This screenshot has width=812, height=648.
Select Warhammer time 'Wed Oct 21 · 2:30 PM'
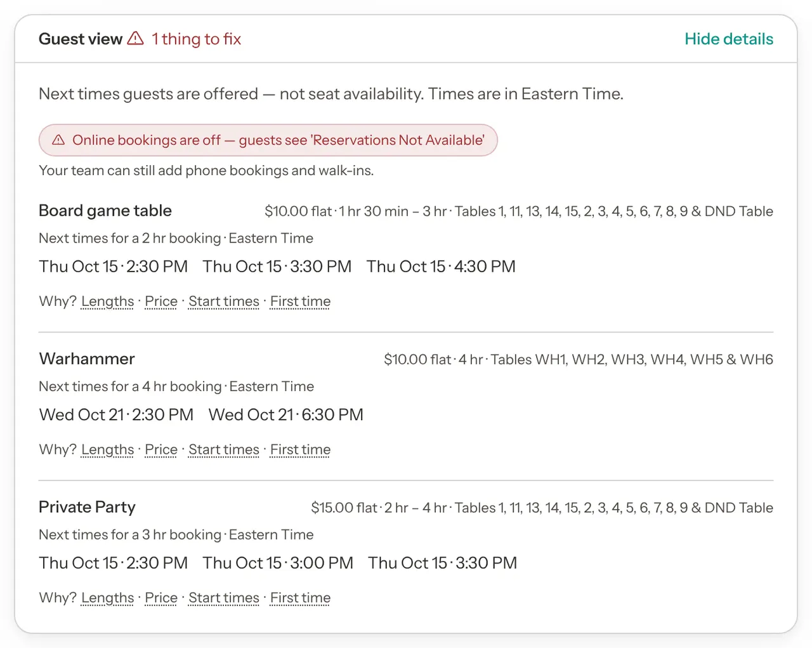click(116, 415)
